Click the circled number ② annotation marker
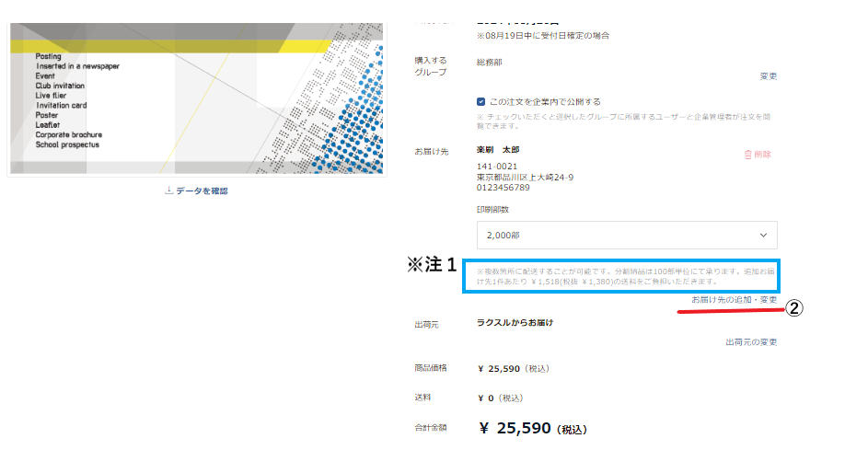 click(x=794, y=308)
